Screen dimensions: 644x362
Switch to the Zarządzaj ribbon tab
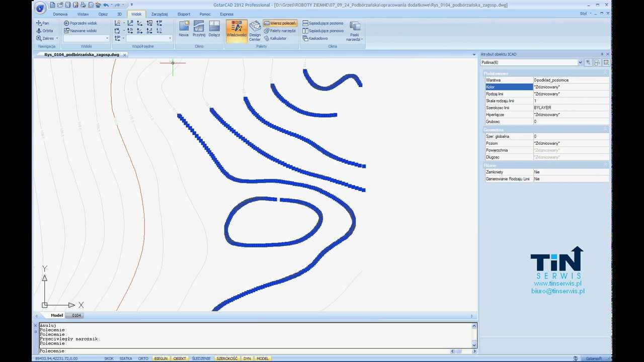tap(159, 14)
